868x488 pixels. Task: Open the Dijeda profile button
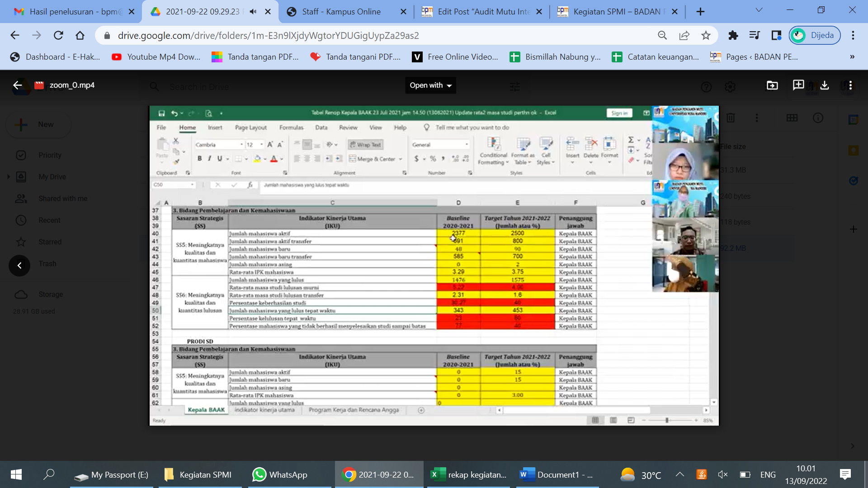click(x=815, y=35)
